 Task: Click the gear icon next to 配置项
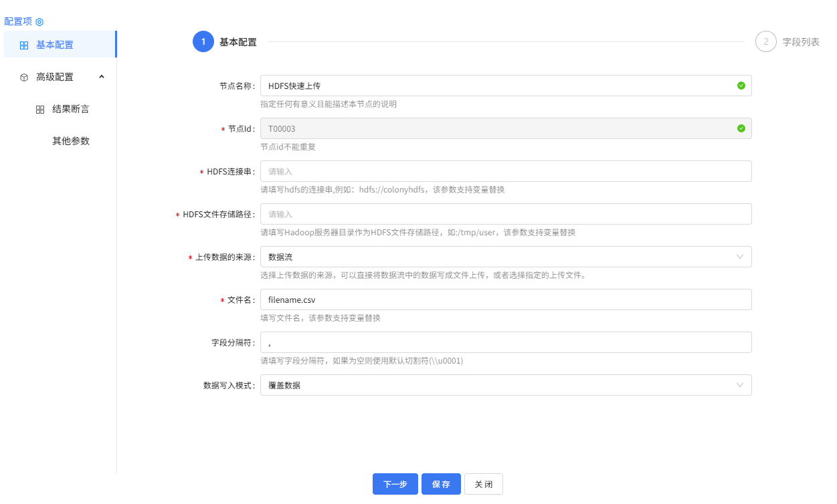pyautogui.click(x=40, y=21)
